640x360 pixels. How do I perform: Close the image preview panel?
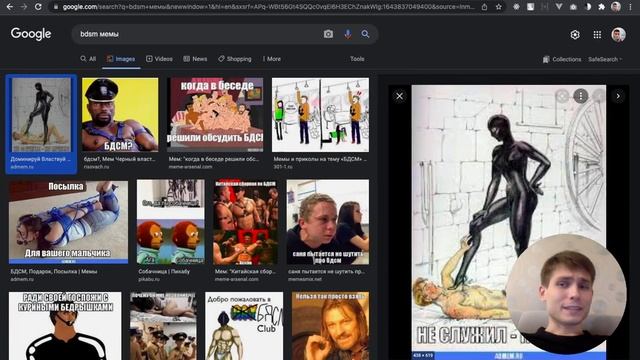399,96
